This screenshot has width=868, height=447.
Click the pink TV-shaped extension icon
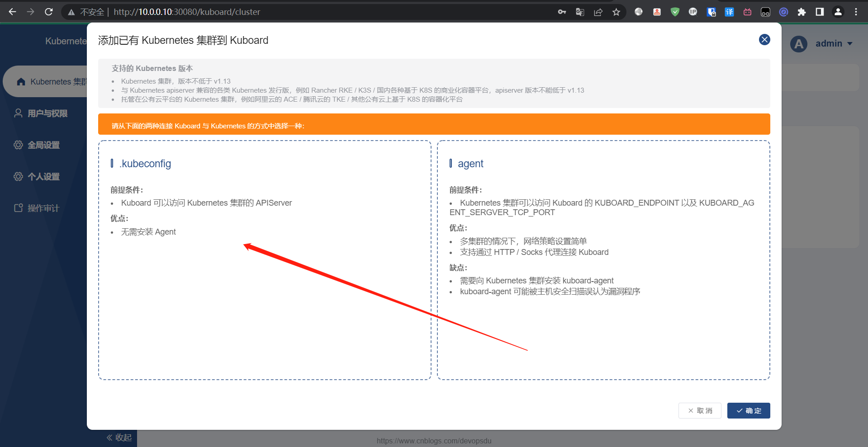point(747,12)
